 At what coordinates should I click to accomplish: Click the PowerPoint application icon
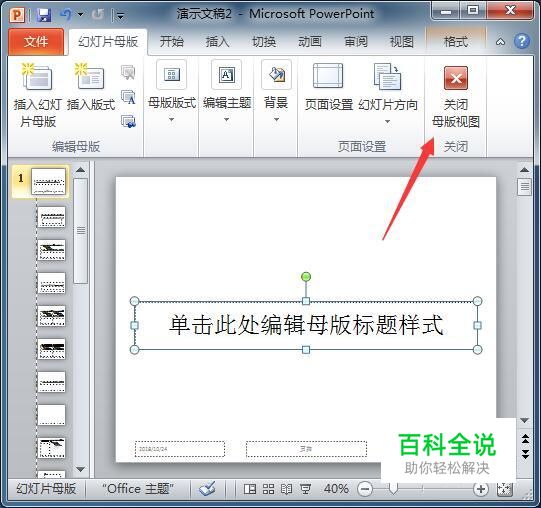(17, 14)
